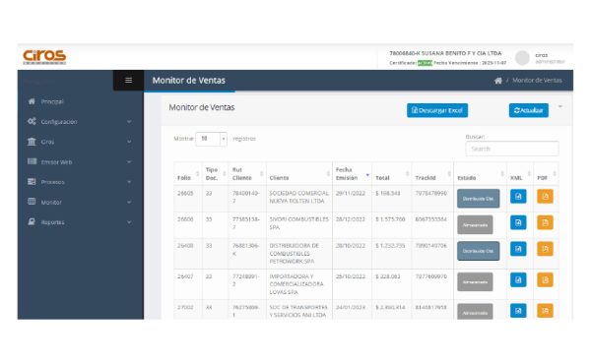The height and width of the screenshot is (364, 591).
Task: Open the Monitor sidebar menu item
Action: 81,202
